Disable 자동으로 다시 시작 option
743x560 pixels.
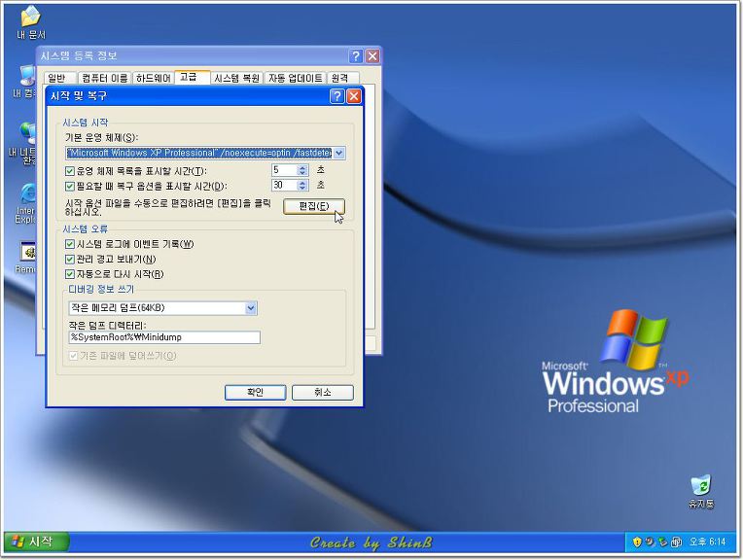point(70,274)
